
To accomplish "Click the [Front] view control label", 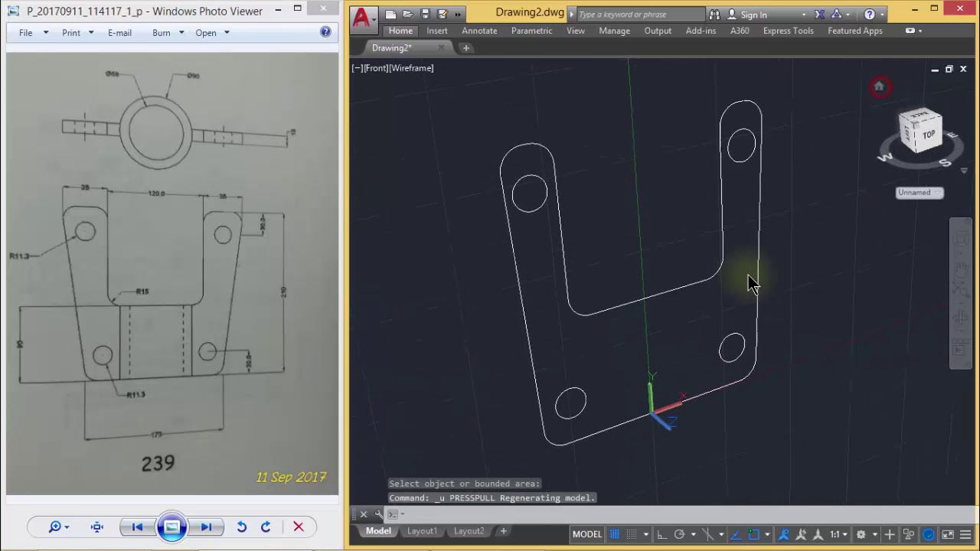I will pos(375,68).
